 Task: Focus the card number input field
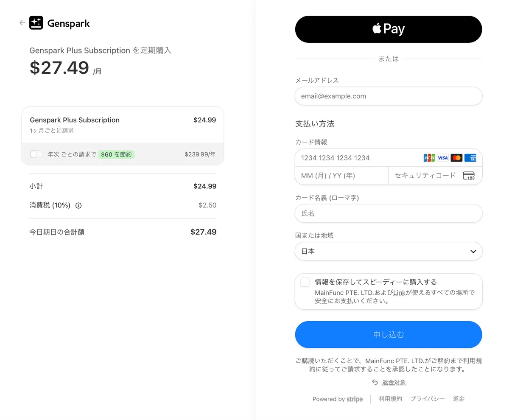(x=358, y=158)
